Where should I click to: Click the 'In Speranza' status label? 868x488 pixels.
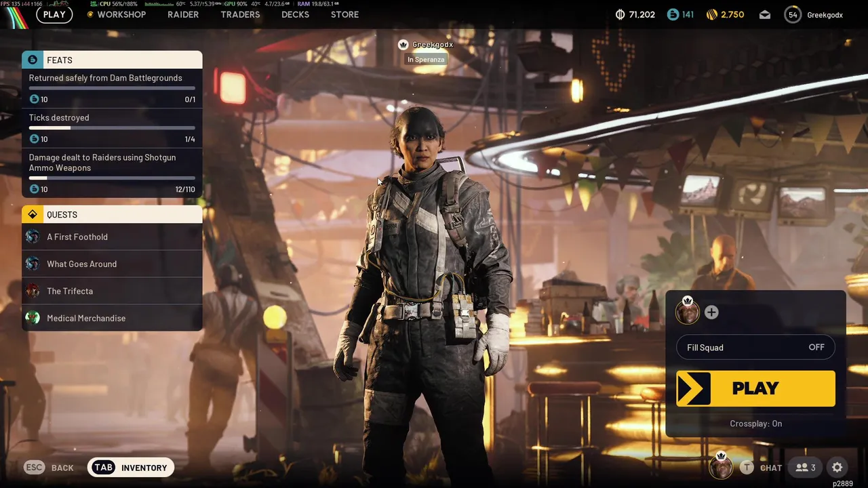[426, 60]
